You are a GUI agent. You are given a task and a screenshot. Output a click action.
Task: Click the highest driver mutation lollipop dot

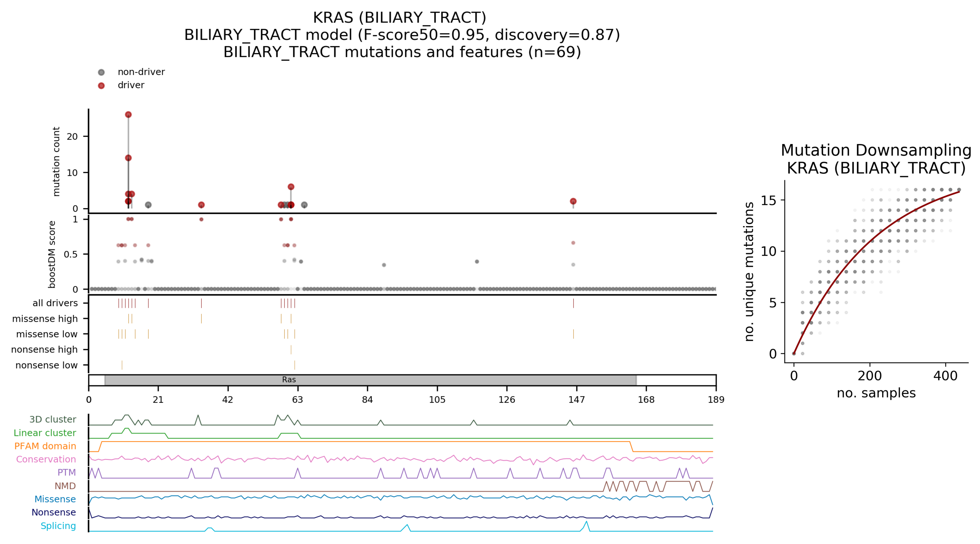coord(128,115)
